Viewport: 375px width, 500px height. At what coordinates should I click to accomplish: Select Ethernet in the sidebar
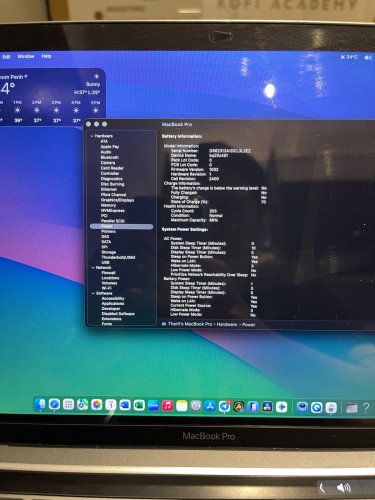coord(109,189)
